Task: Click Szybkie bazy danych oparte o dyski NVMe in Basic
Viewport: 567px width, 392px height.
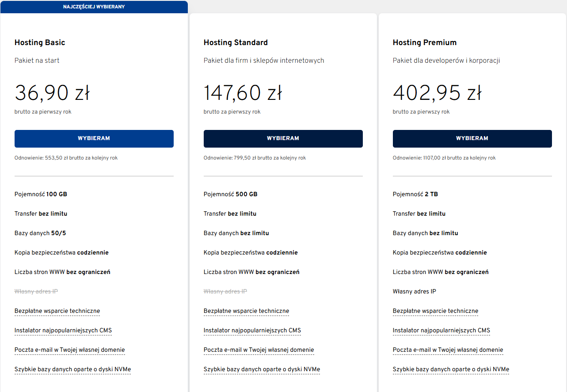Action: (x=72, y=369)
